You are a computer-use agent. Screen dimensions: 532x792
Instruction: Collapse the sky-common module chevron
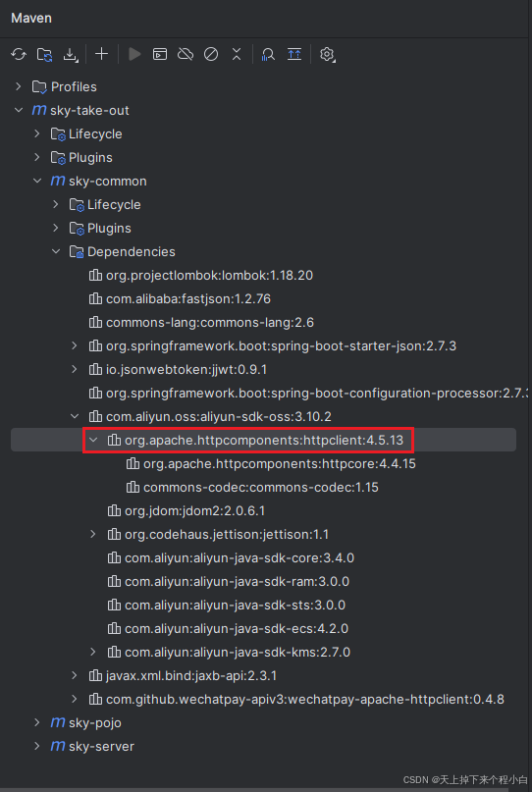(x=37, y=181)
